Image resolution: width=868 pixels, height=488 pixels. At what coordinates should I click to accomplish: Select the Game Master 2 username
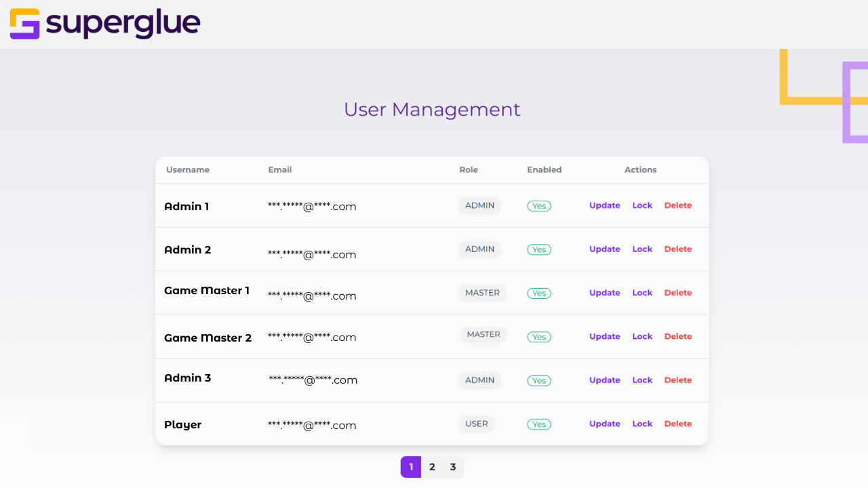click(x=208, y=338)
